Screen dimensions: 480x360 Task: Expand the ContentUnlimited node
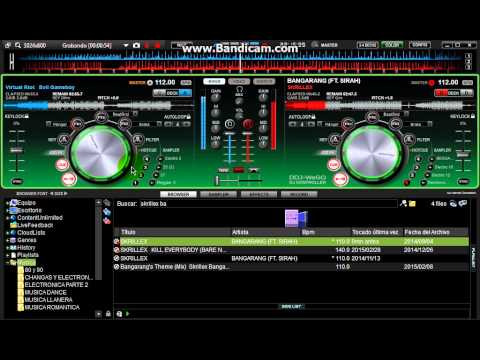[x=7, y=218]
